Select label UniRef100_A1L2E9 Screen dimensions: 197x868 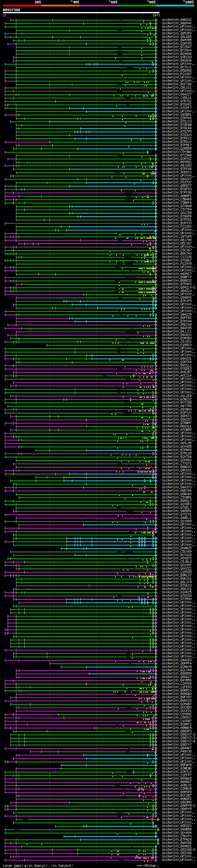tap(177, 396)
